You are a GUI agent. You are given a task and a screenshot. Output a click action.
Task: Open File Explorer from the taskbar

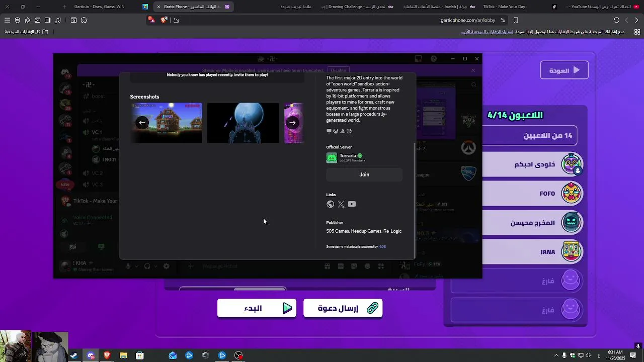pyautogui.click(x=123, y=355)
